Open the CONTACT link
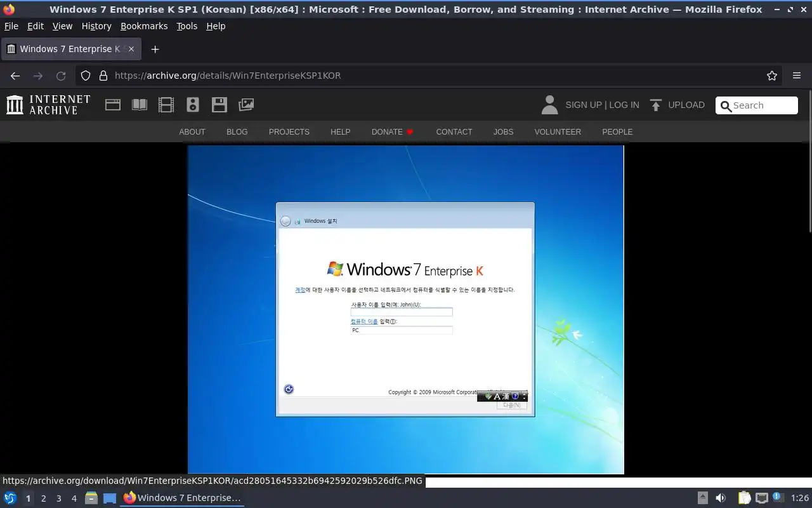This screenshot has width=812, height=508. pos(454,132)
